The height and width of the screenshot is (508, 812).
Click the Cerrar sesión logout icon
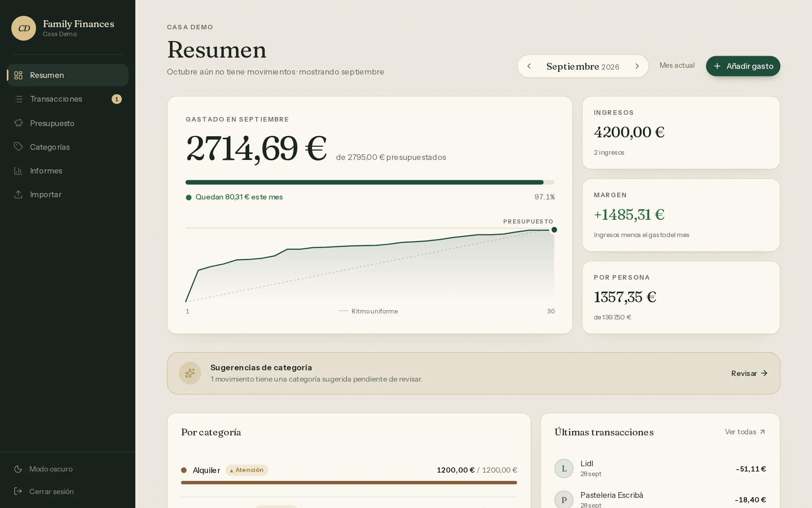(18, 491)
